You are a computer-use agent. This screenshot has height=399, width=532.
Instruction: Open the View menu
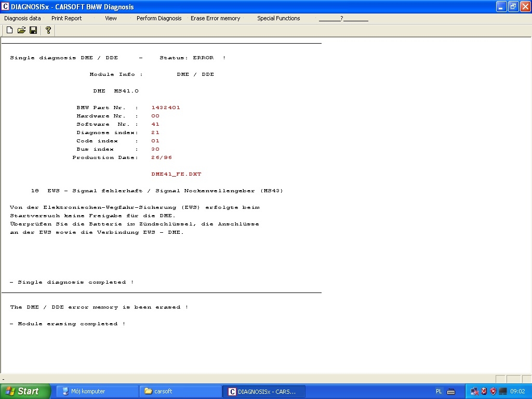[111, 18]
